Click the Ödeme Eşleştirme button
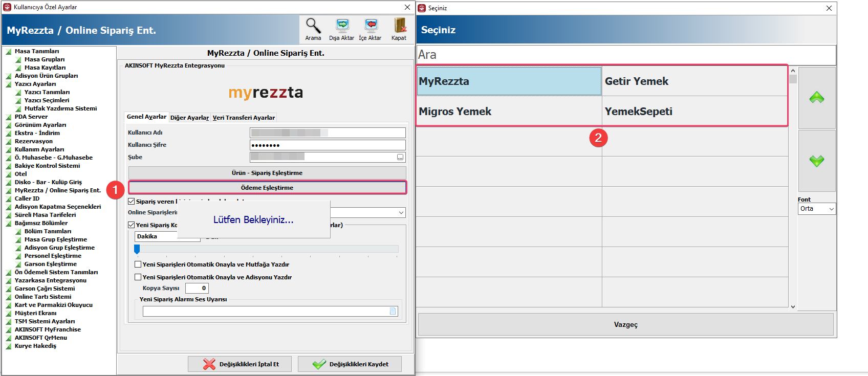The width and height of the screenshot is (868, 376). pyautogui.click(x=267, y=188)
